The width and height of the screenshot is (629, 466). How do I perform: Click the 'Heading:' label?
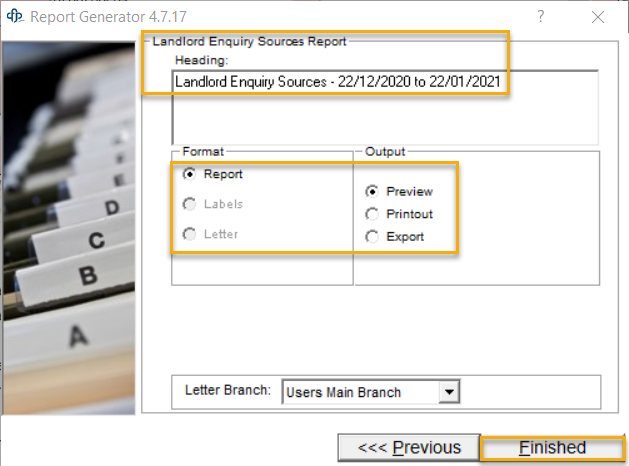click(x=201, y=60)
